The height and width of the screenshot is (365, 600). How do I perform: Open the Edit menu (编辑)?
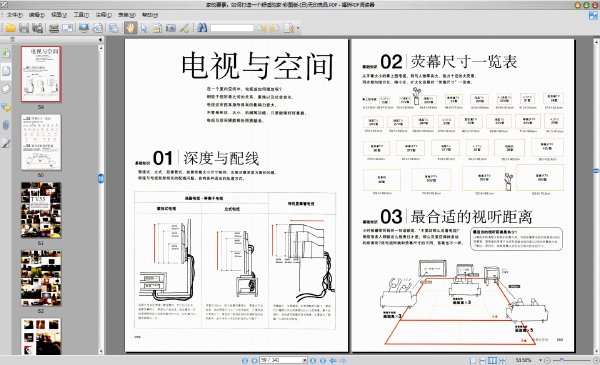(37, 15)
